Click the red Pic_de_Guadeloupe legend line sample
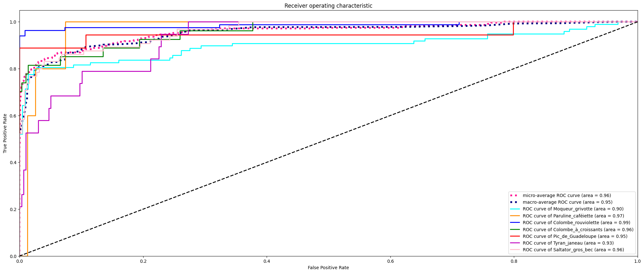644x273 pixels. point(515,237)
